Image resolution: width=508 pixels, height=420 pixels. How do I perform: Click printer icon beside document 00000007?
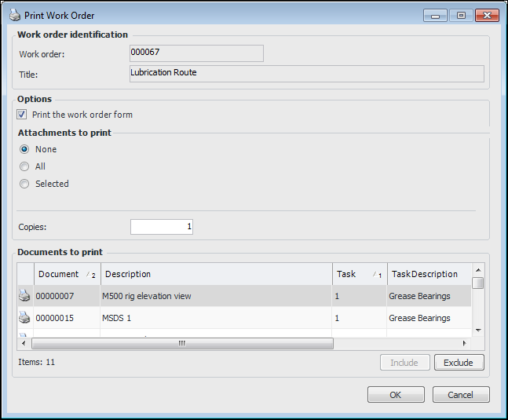click(x=24, y=296)
